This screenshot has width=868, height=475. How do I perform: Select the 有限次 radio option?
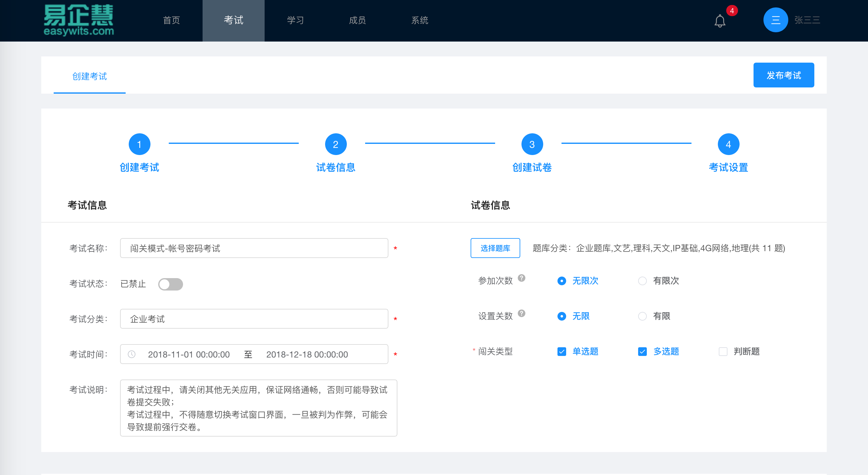[642, 281]
